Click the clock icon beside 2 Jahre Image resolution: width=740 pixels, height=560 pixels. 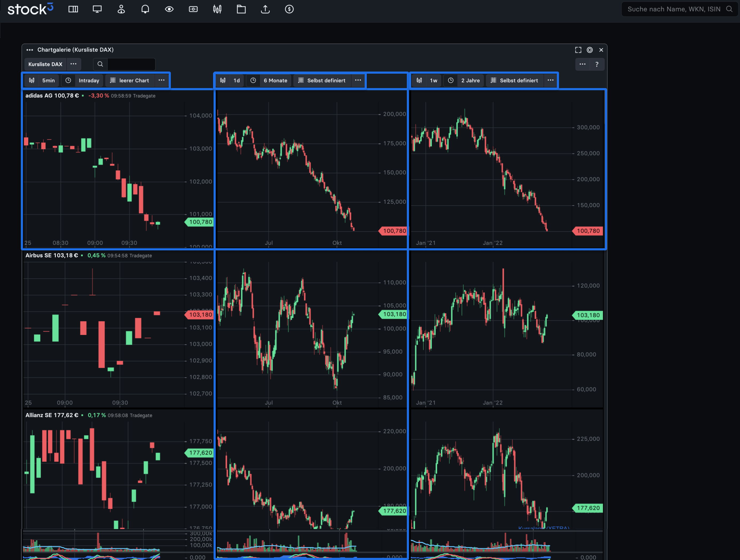(451, 80)
